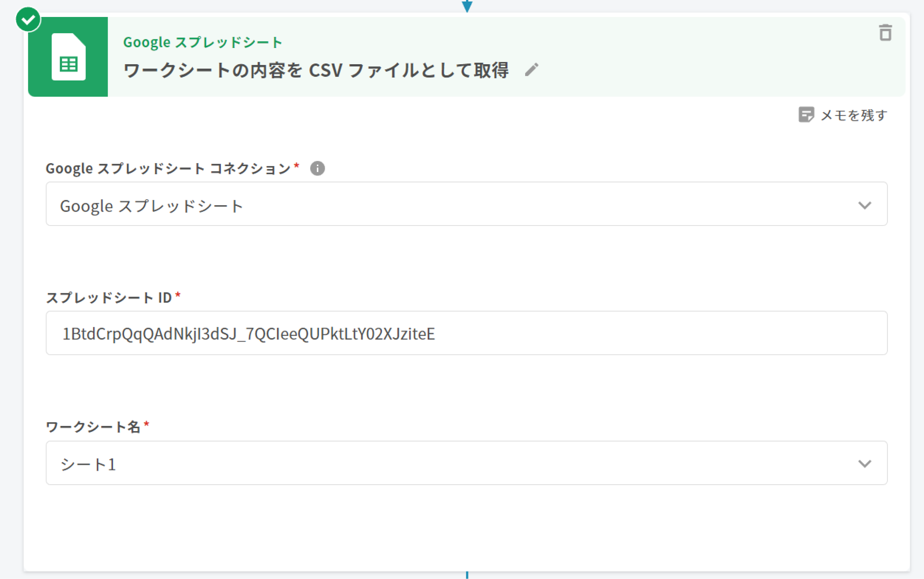924x579 pixels.
Task: Click the スプレッドシート ID field label
Action: pos(109,298)
